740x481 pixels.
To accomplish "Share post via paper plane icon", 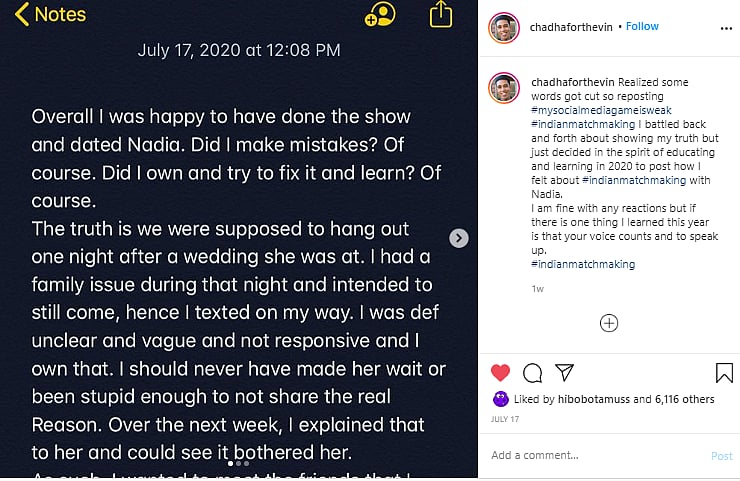I will click(x=565, y=373).
